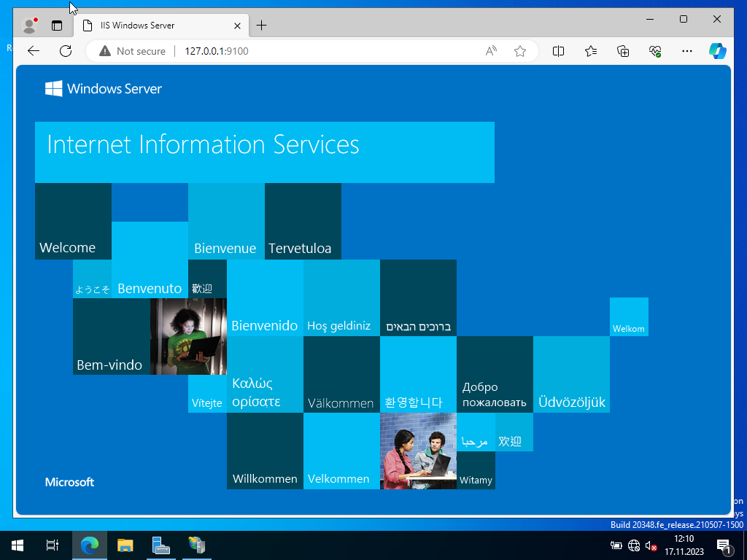Screen dimensions: 747x560
Task: Click the Tervetuloa tile
Action: (303, 222)
